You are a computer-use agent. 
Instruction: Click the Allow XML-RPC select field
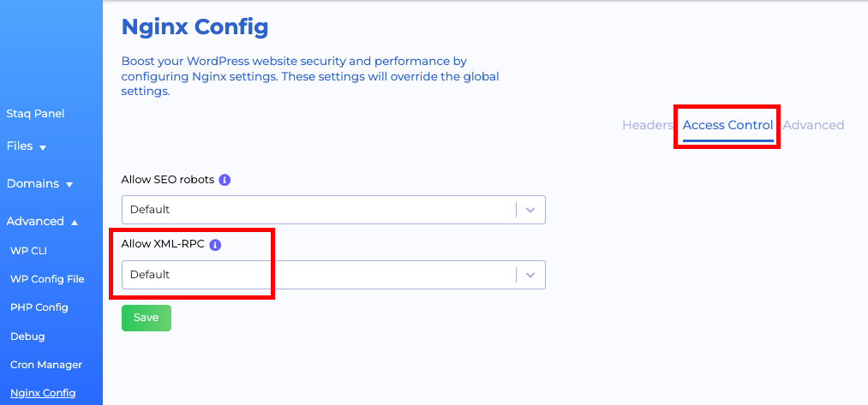point(317,275)
